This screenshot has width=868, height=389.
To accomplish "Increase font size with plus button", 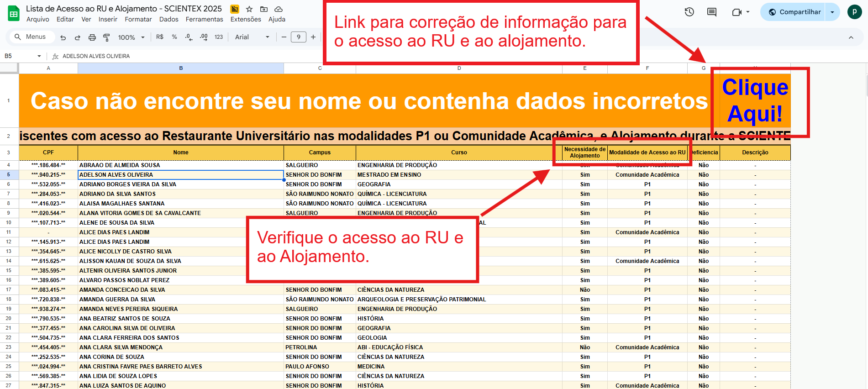I will coord(313,37).
